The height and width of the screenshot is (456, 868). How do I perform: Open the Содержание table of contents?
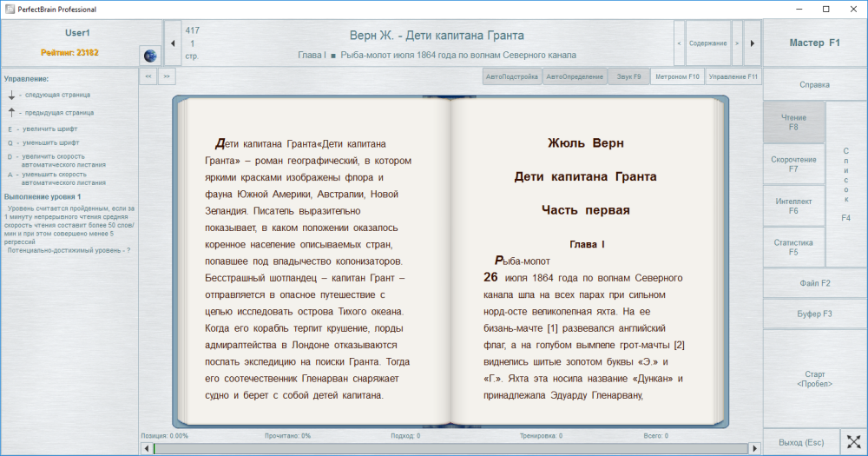pyautogui.click(x=708, y=43)
